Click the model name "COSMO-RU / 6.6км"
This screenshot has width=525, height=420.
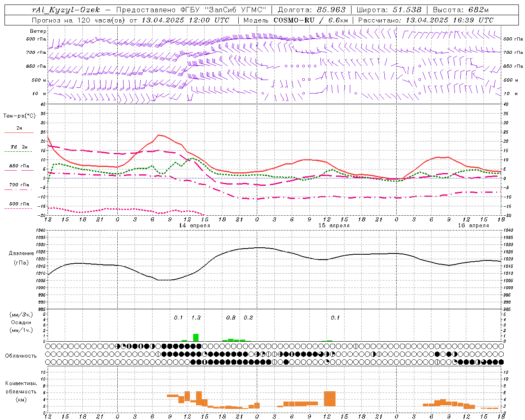tap(310, 20)
